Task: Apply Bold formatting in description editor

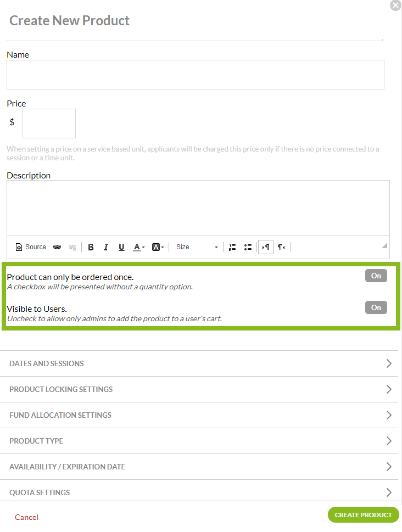Action: [91, 247]
